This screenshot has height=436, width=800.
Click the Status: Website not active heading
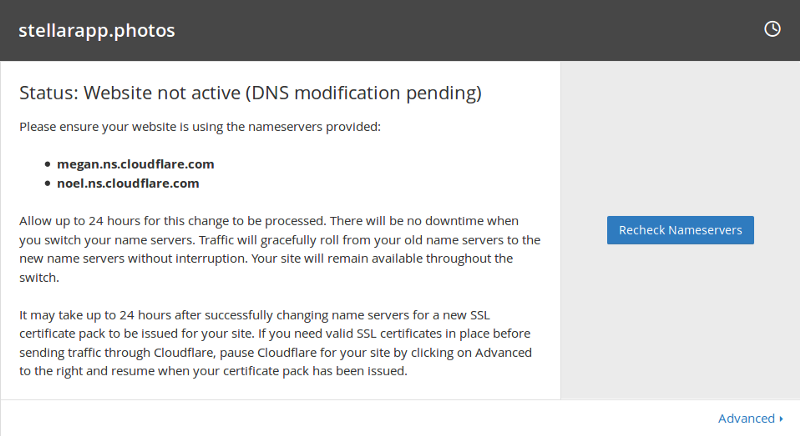coord(250,93)
